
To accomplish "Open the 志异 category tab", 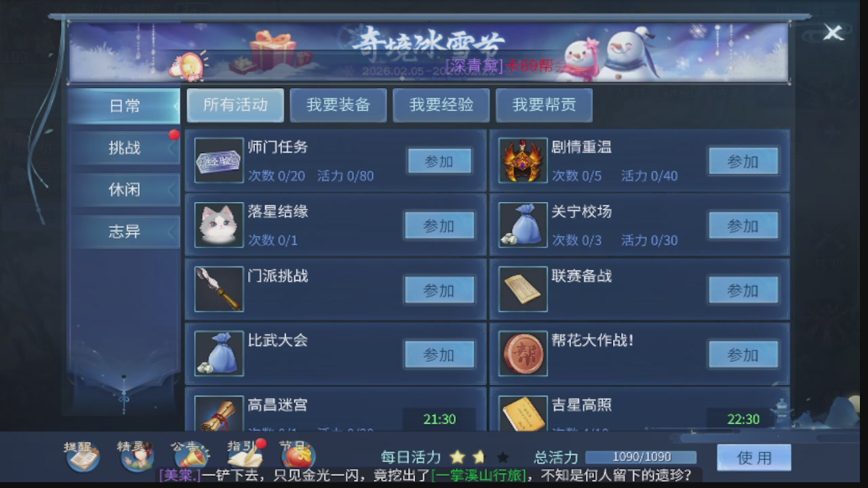I will point(124,232).
